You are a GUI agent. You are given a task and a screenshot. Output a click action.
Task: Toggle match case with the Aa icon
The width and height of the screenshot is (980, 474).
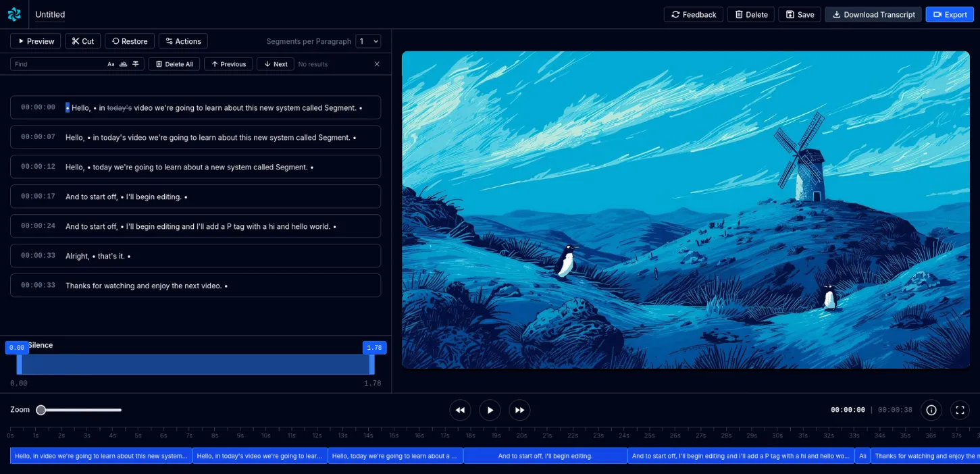[x=111, y=63]
